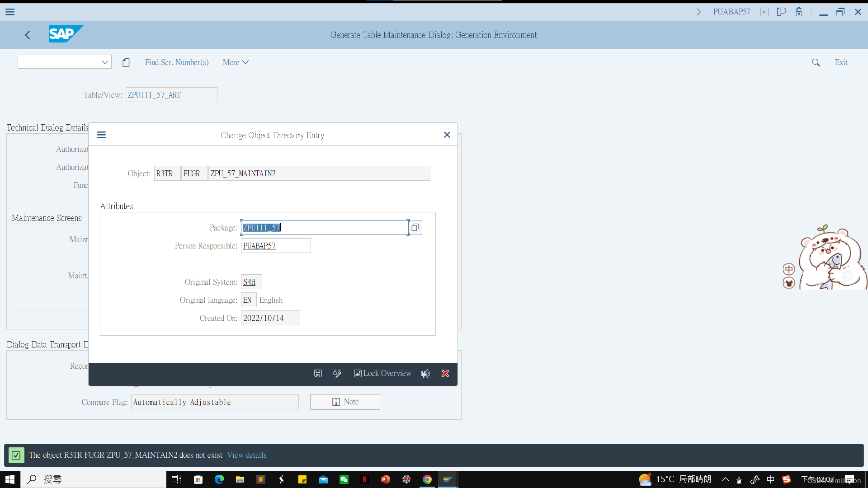Click the Note button

pyautogui.click(x=345, y=402)
